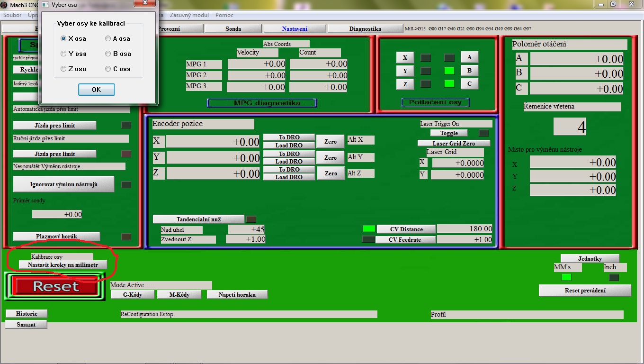
Task: Confirm axis selection with OK button
Action: click(x=96, y=90)
